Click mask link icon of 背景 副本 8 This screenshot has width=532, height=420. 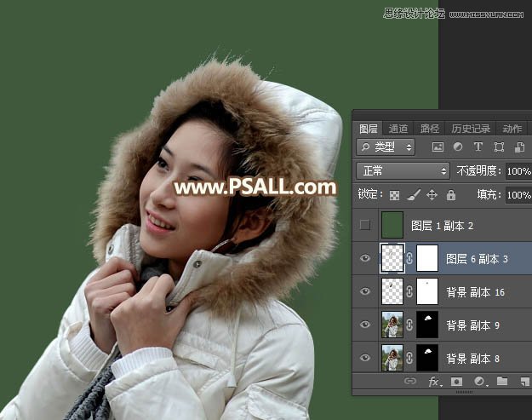[x=409, y=358]
